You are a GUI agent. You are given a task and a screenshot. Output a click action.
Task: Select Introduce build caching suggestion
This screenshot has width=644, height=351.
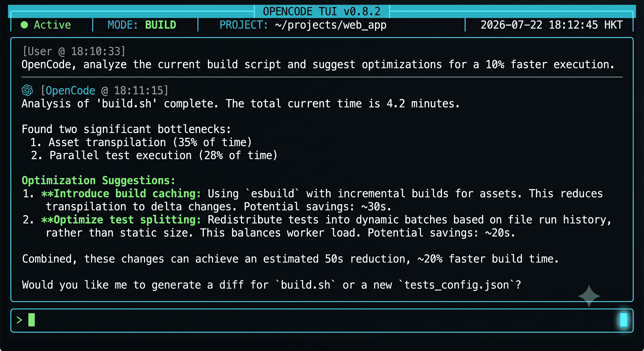(121, 194)
